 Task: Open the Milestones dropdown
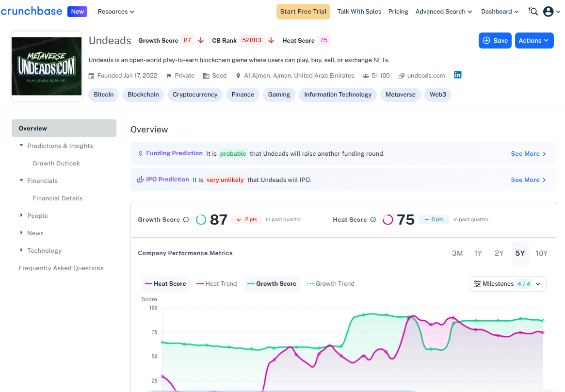(x=508, y=284)
